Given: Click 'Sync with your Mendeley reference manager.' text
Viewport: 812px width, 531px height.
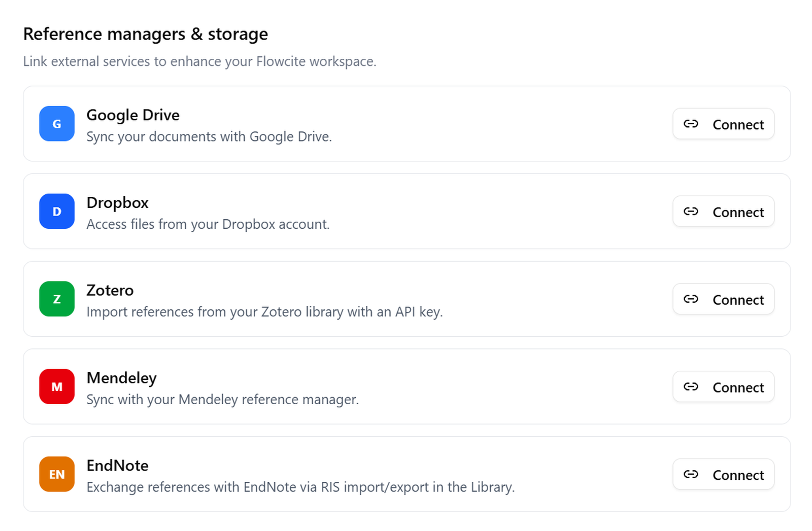Looking at the screenshot, I should pyautogui.click(x=223, y=400).
